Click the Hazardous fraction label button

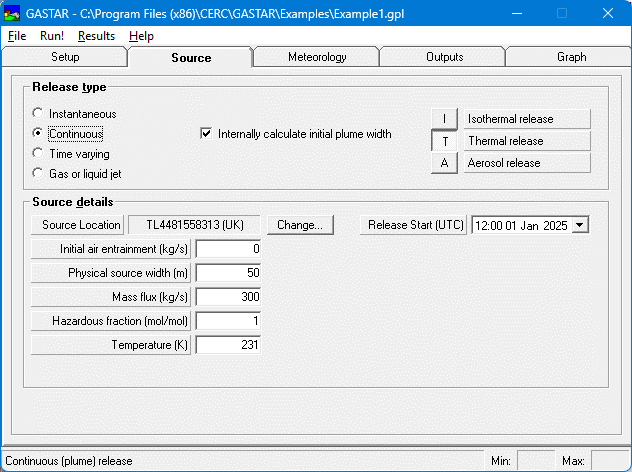point(112,321)
